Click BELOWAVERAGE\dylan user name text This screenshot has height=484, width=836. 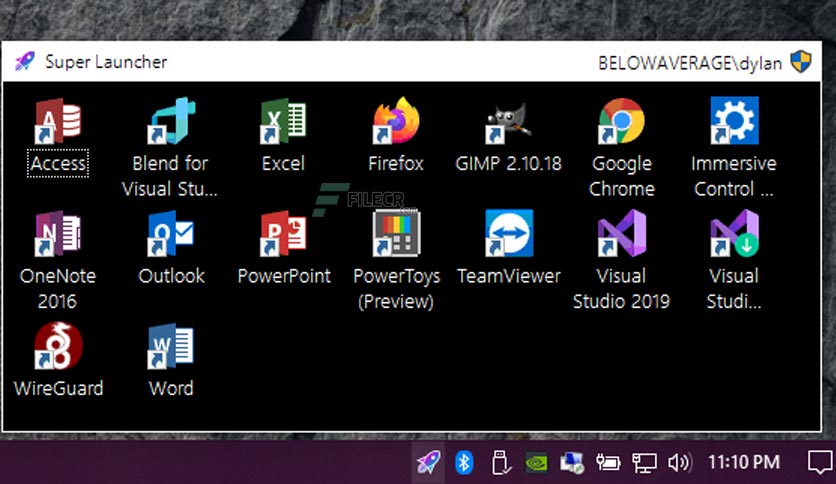point(690,63)
